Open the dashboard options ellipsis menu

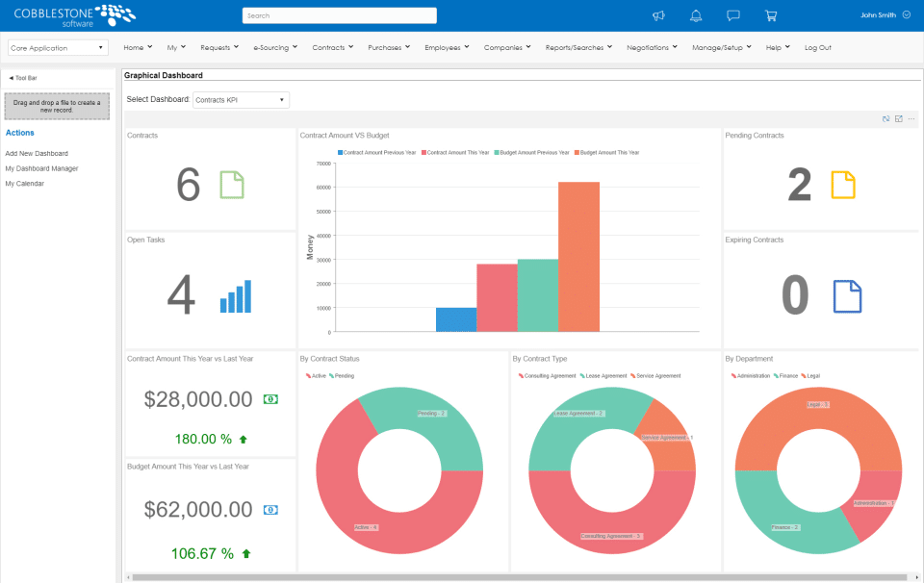pyautogui.click(x=911, y=118)
